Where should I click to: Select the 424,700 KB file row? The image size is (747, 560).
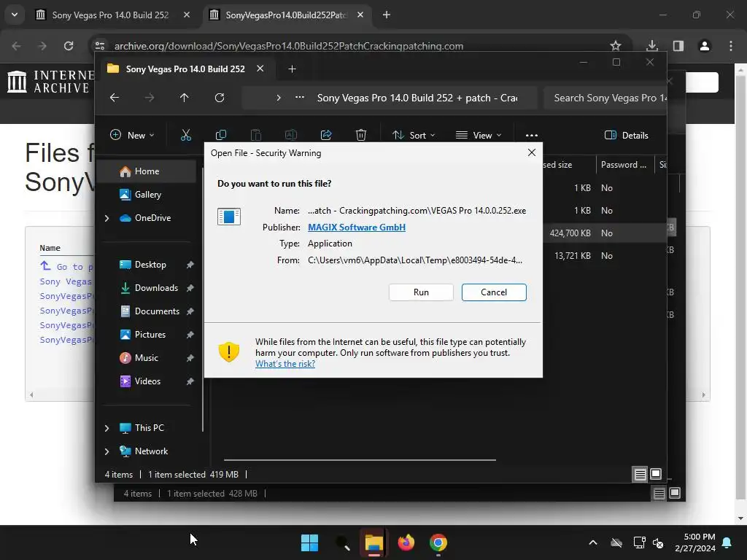[604, 233]
